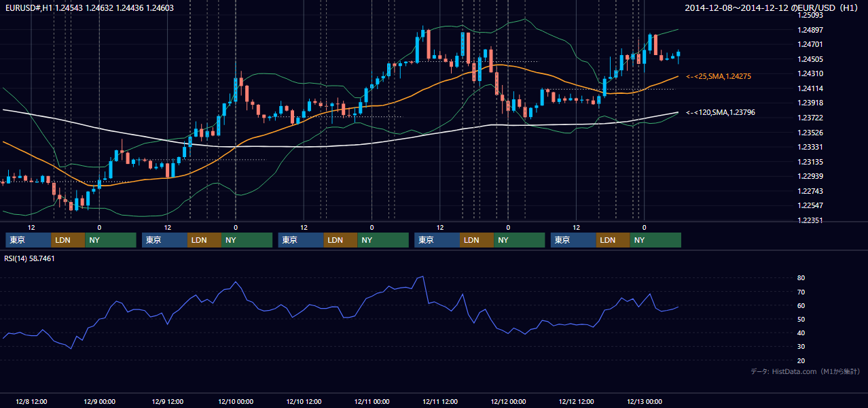868x408 pixels.
Task: Click price axis value 1.23331
Action: click(810, 147)
